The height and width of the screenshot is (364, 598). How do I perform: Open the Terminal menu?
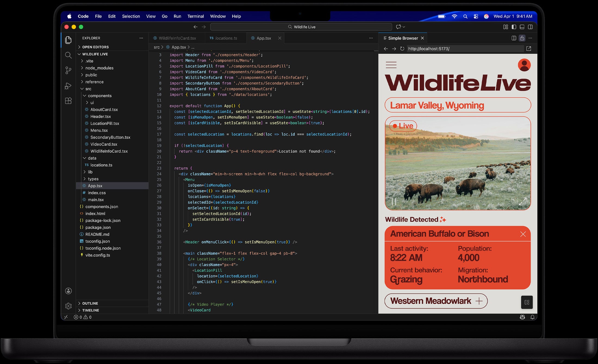click(195, 16)
